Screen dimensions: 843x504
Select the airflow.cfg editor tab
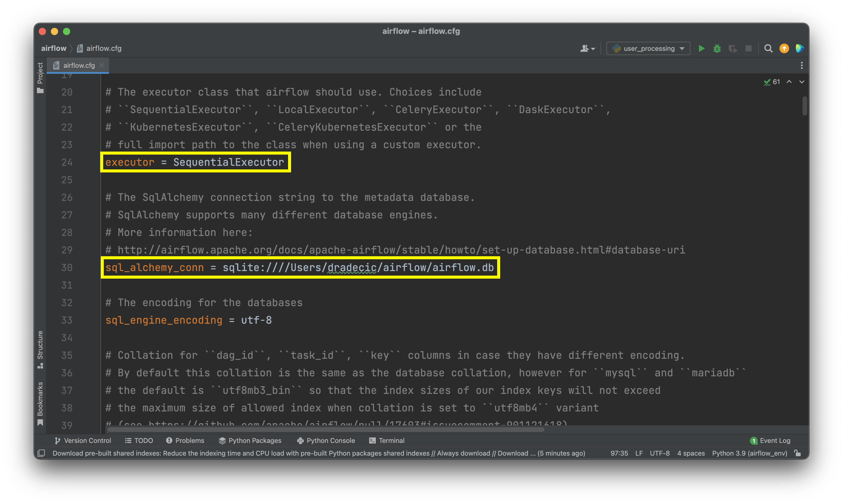pyautogui.click(x=78, y=65)
